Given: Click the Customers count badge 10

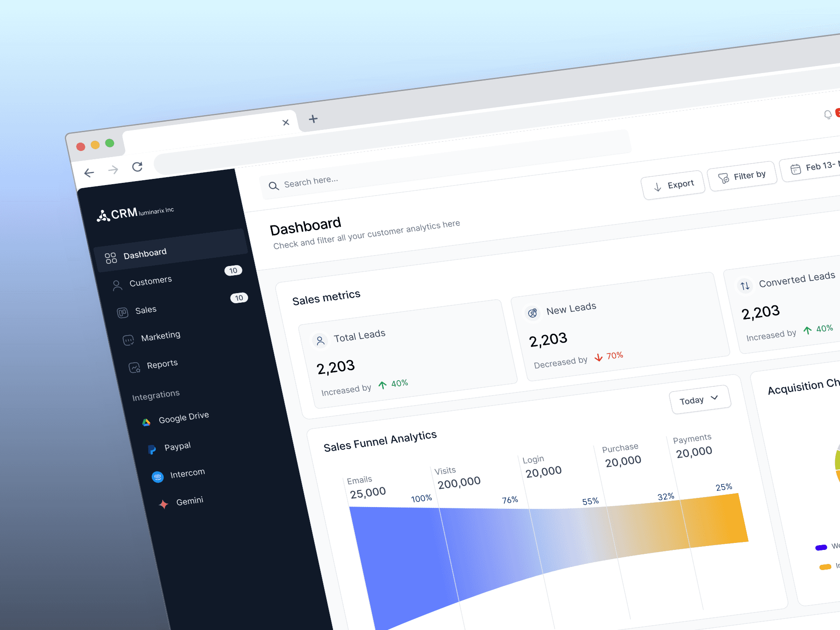Looking at the screenshot, I should point(233,270).
